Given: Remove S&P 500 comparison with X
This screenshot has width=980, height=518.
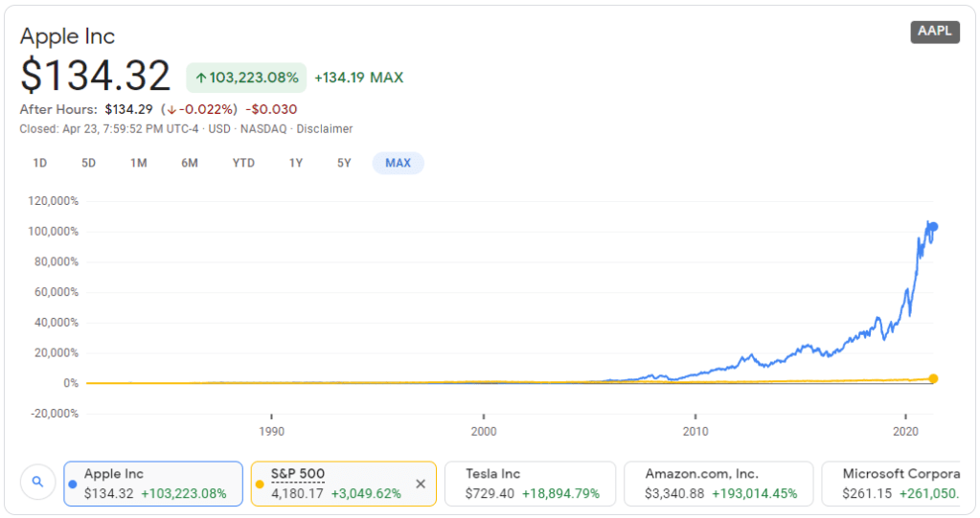Looking at the screenshot, I should [x=421, y=484].
